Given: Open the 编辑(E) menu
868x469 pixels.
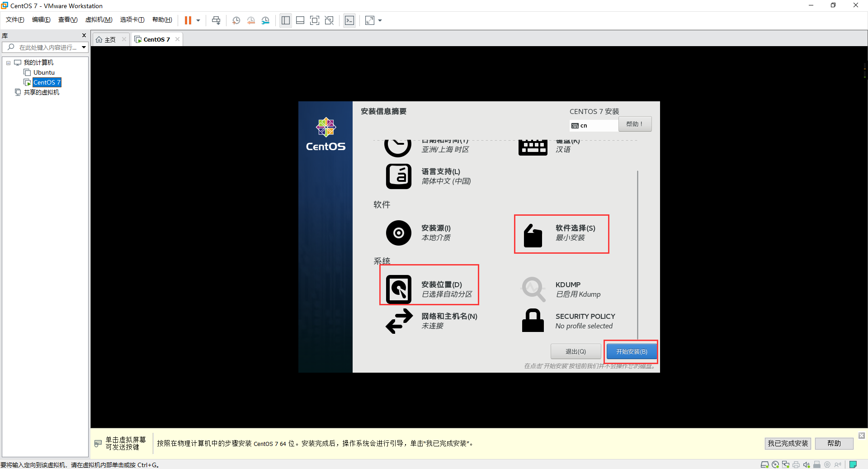Looking at the screenshot, I should (x=41, y=20).
